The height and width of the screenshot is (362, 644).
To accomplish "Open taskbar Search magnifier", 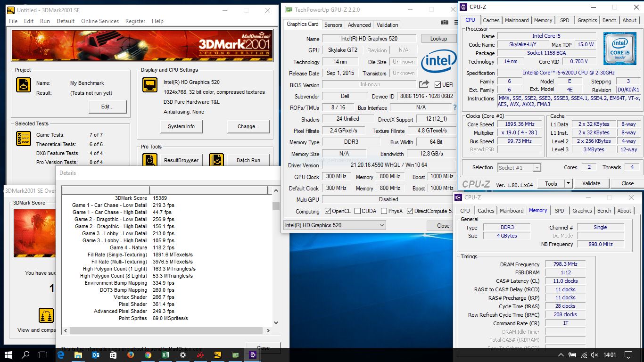I will pyautogui.click(x=26, y=355).
